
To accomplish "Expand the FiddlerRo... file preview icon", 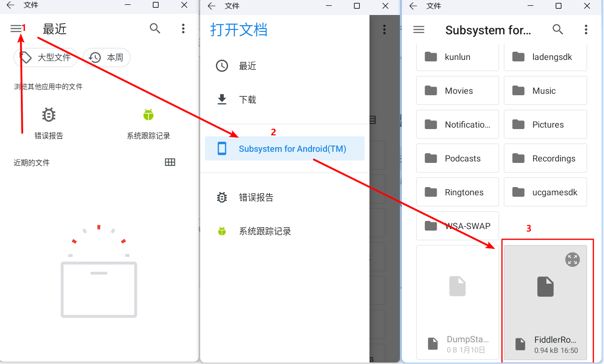I will coord(573,260).
